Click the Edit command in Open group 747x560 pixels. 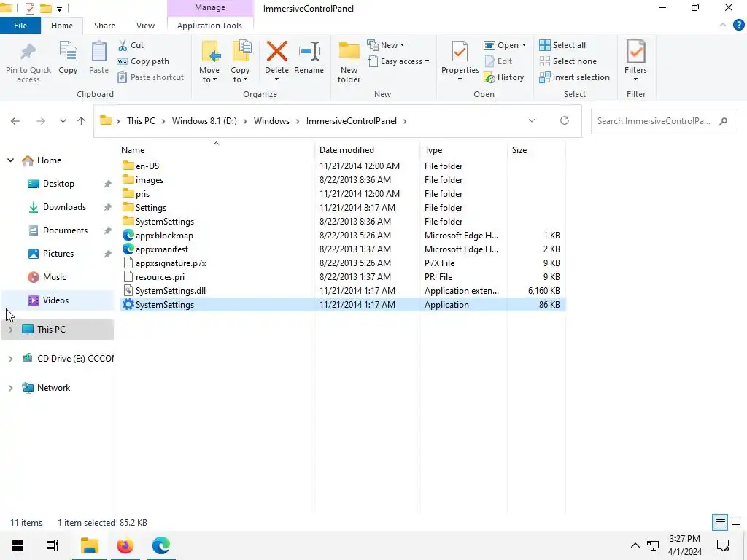click(x=498, y=61)
